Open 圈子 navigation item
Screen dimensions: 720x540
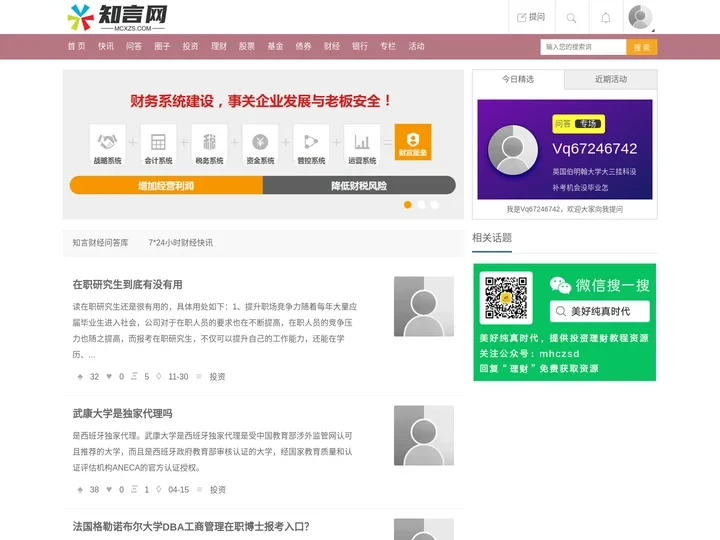point(162,46)
